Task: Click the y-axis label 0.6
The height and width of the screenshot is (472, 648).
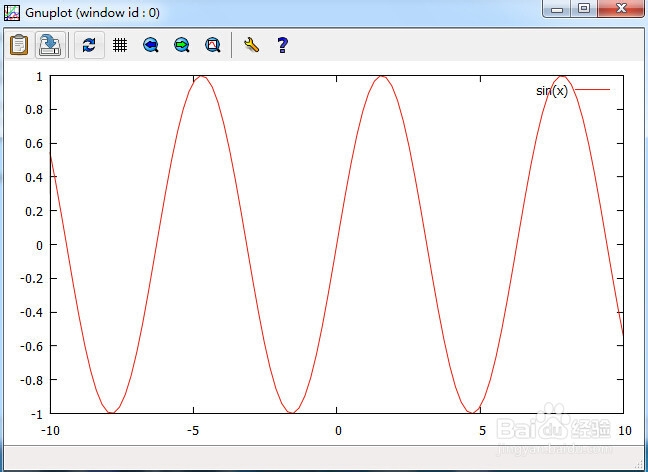Action: click(34, 144)
